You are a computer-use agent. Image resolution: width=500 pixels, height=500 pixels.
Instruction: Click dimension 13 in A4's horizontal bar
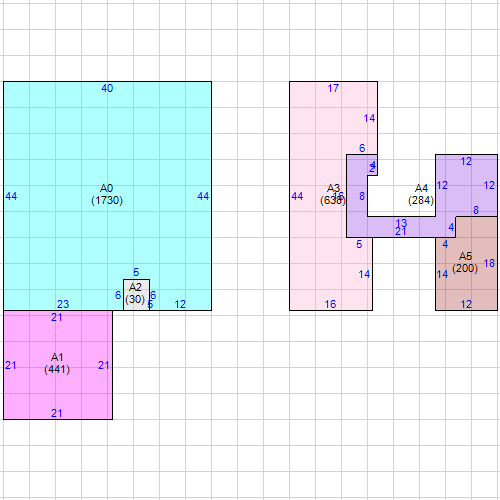401,223
